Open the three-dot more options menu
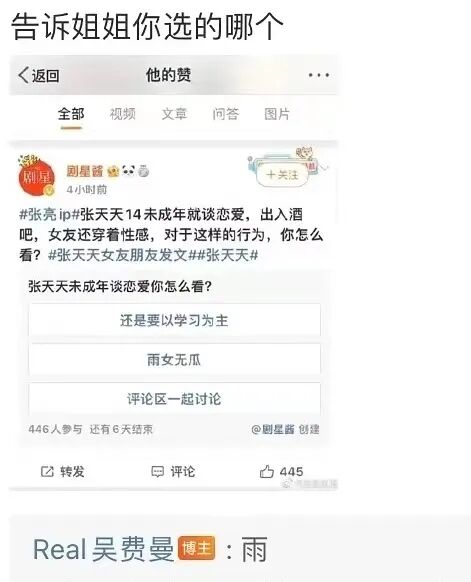The image size is (471, 582). [319, 75]
